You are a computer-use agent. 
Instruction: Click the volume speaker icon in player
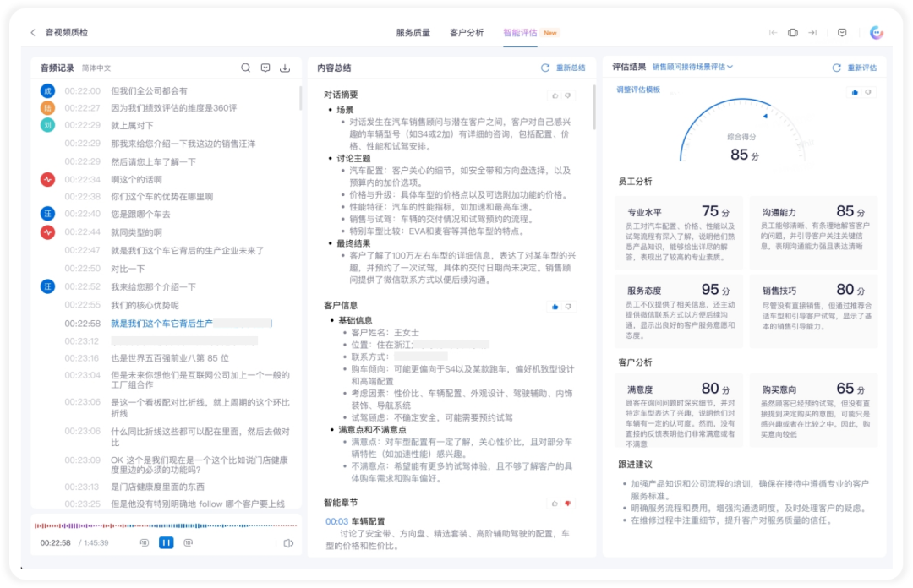(x=288, y=543)
